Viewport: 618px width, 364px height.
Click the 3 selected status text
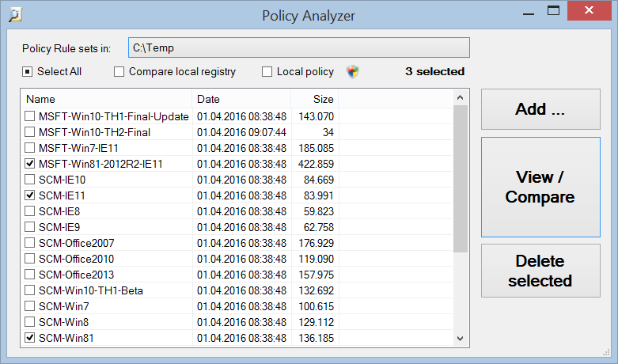pyautogui.click(x=434, y=71)
